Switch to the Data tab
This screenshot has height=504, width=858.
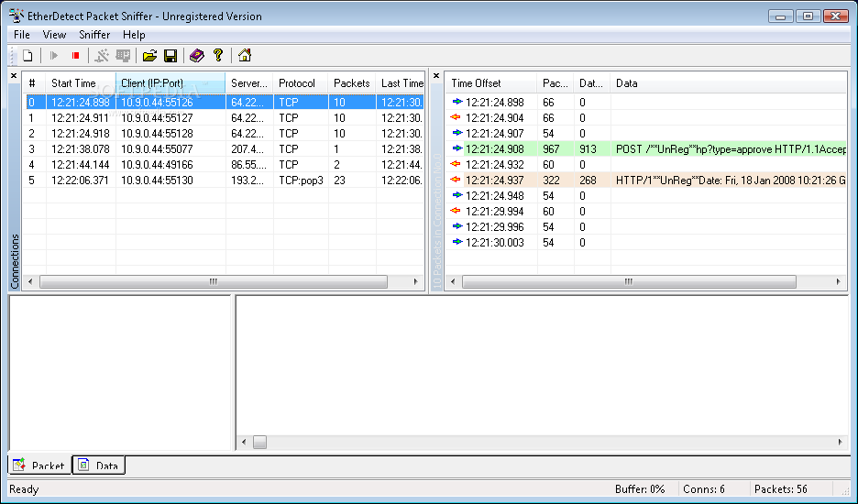99,466
